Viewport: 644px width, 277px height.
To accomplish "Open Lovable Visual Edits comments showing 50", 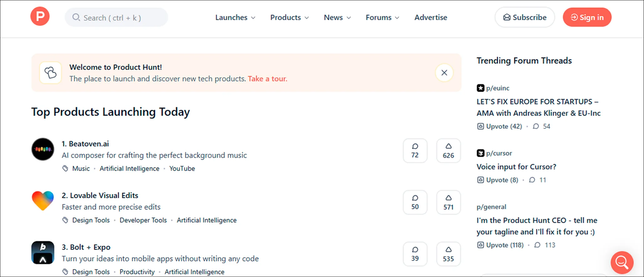I will tap(415, 202).
